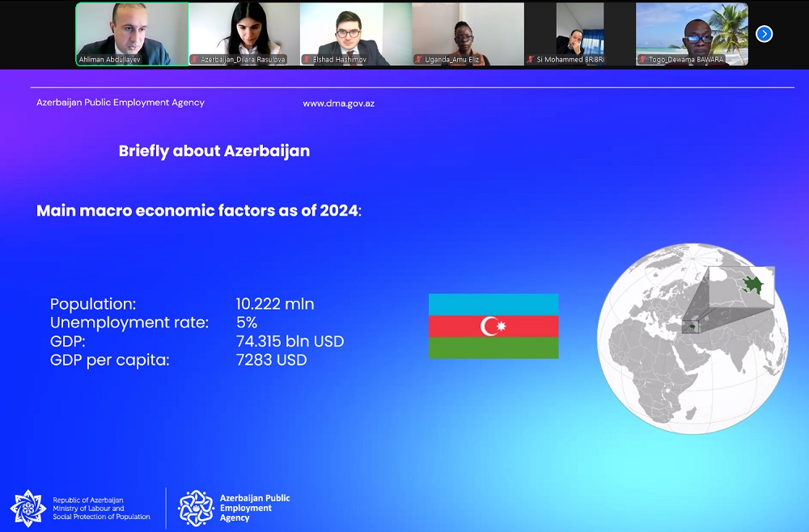Select Ahliman Abdullayev's video thumbnail
Viewport: 809px width, 532px height.
132,31
